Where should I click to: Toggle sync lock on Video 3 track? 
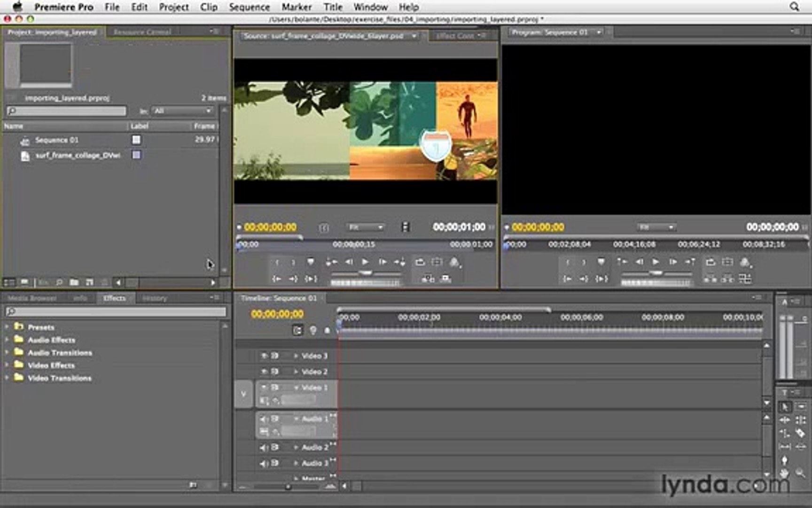pos(275,356)
